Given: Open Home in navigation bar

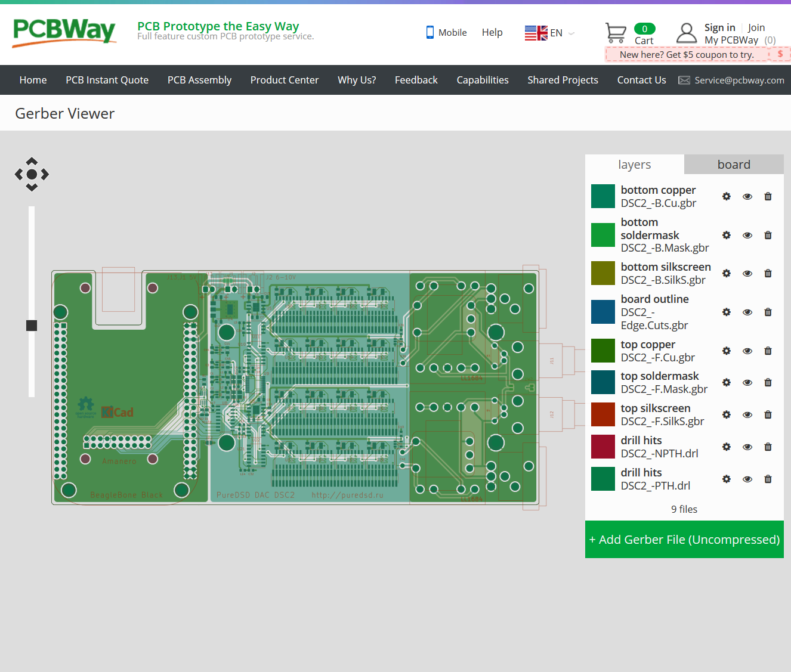Looking at the screenshot, I should click(33, 80).
